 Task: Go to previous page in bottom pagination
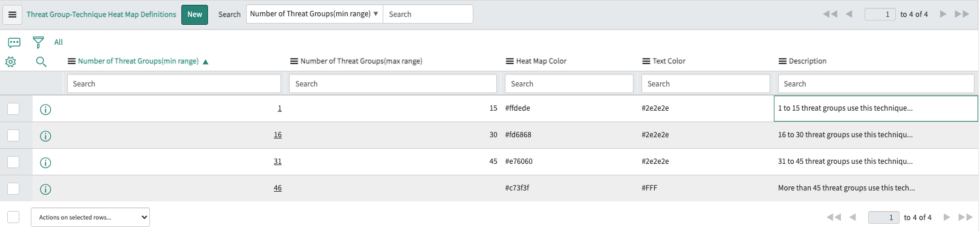click(x=853, y=217)
